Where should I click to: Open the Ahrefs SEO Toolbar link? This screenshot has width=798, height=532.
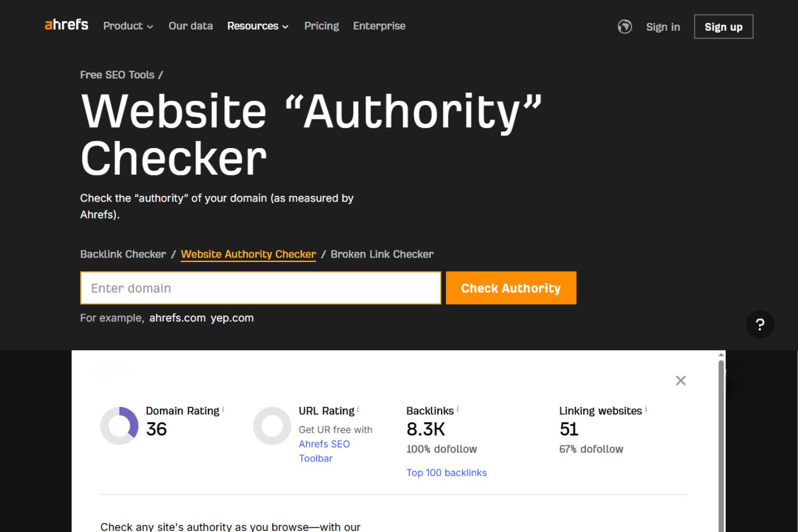pyautogui.click(x=324, y=444)
